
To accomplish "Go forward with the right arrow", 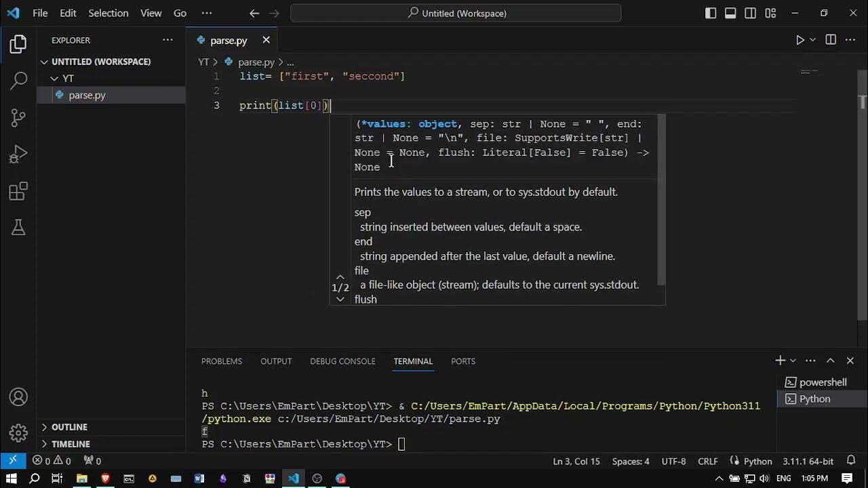I will click(275, 13).
